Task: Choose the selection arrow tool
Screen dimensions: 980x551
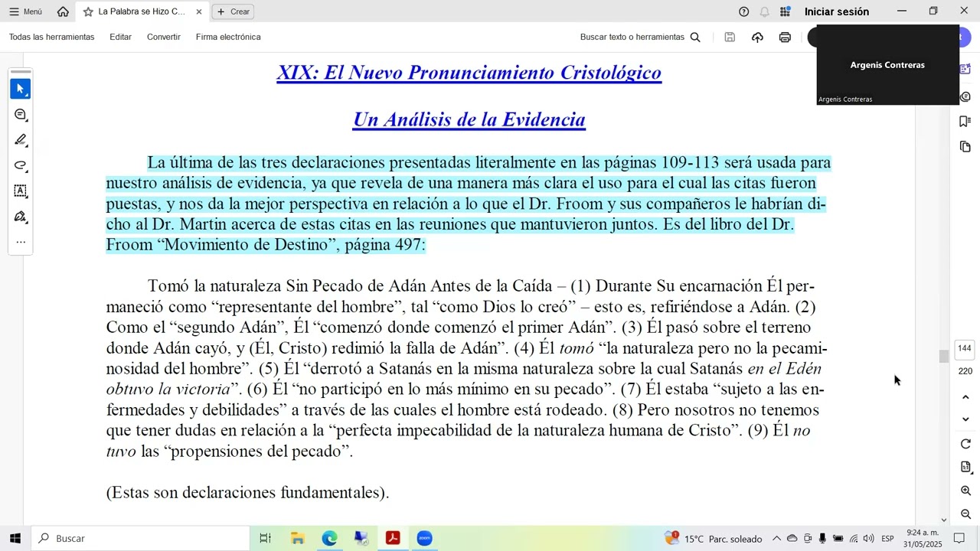Action: point(21,89)
